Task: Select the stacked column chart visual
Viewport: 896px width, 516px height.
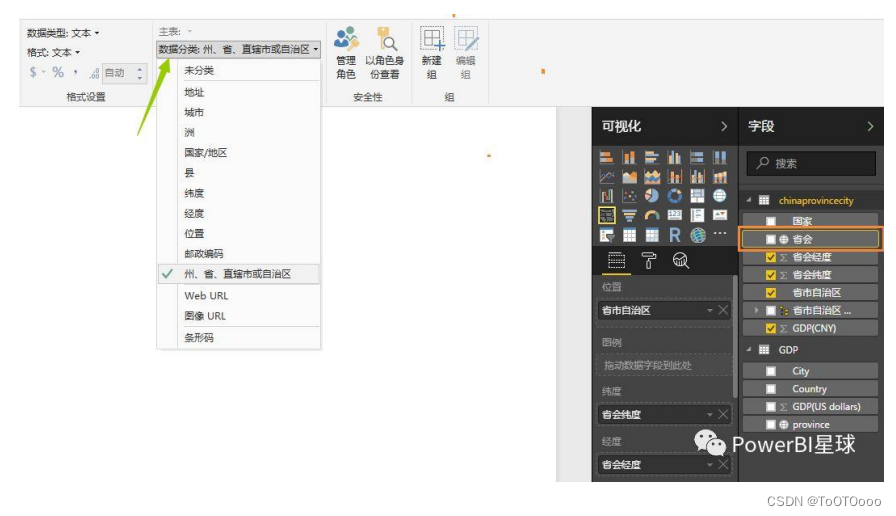Action: pyautogui.click(x=629, y=157)
